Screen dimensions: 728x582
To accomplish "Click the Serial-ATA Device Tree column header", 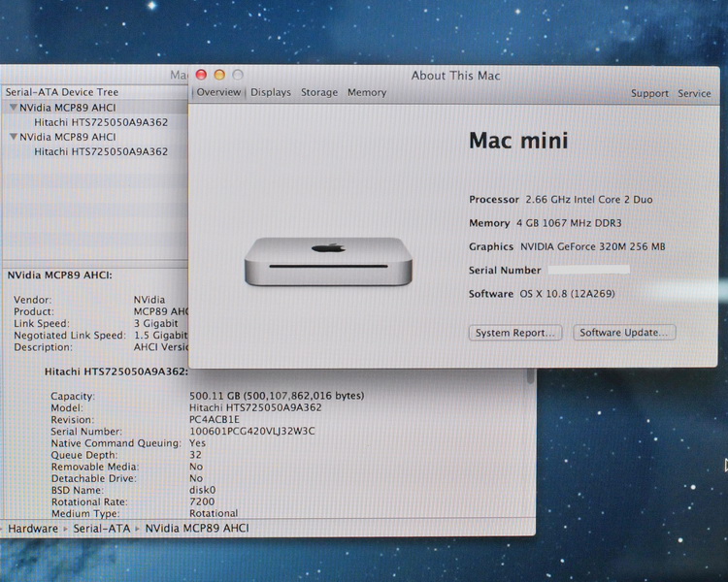I will click(95, 92).
